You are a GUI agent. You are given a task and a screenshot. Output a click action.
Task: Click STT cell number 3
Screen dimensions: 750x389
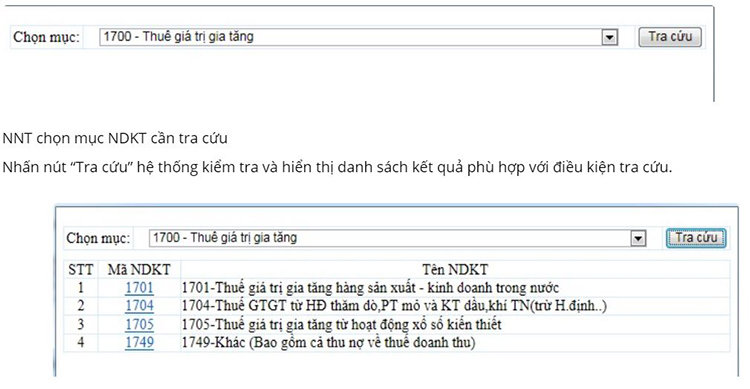80,324
